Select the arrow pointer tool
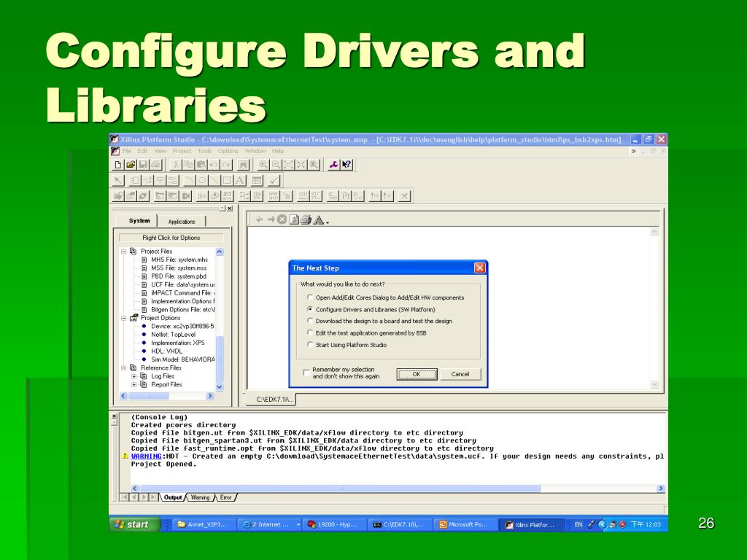Image resolution: width=747 pixels, height=560 pixels. coord(118,181)
